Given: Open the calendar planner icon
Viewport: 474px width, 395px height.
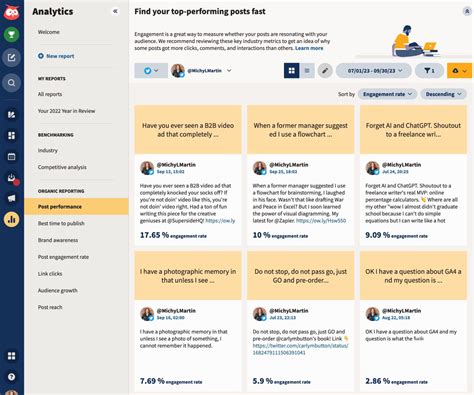Looking at the screenshot, I should (x=12, y=156).
